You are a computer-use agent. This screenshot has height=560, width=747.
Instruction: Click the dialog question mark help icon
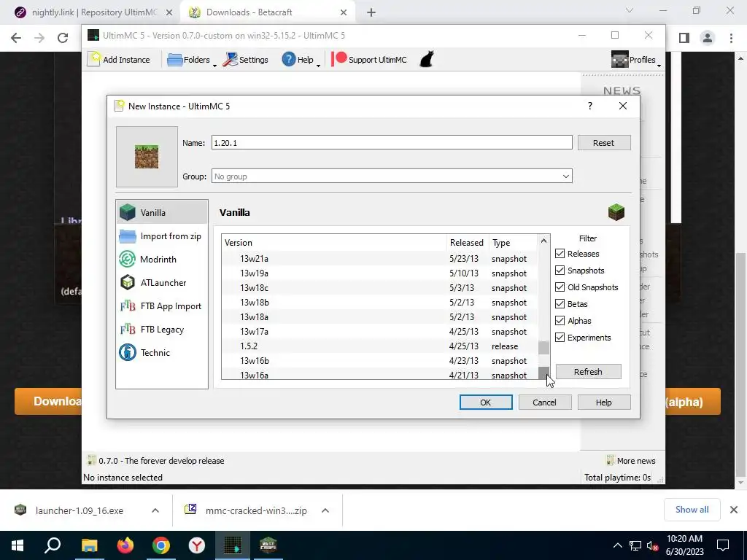(x=589, y=106)
